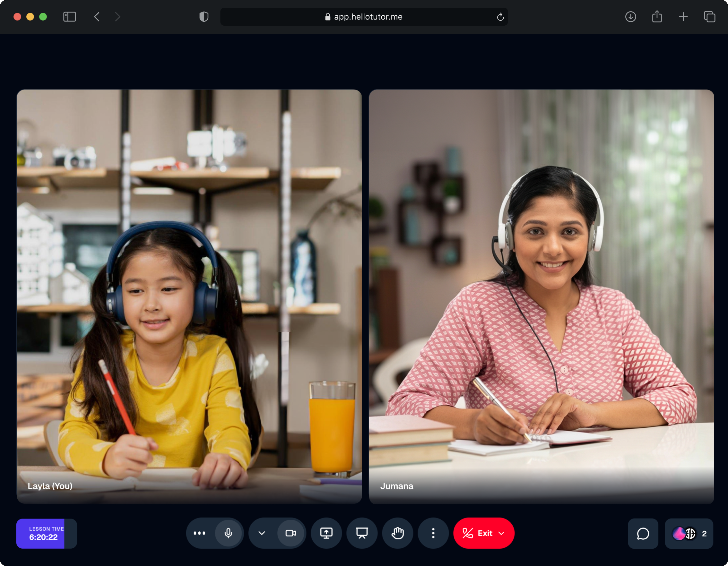
Task: Open the chat panel
Action: click(x=643, y=534)
